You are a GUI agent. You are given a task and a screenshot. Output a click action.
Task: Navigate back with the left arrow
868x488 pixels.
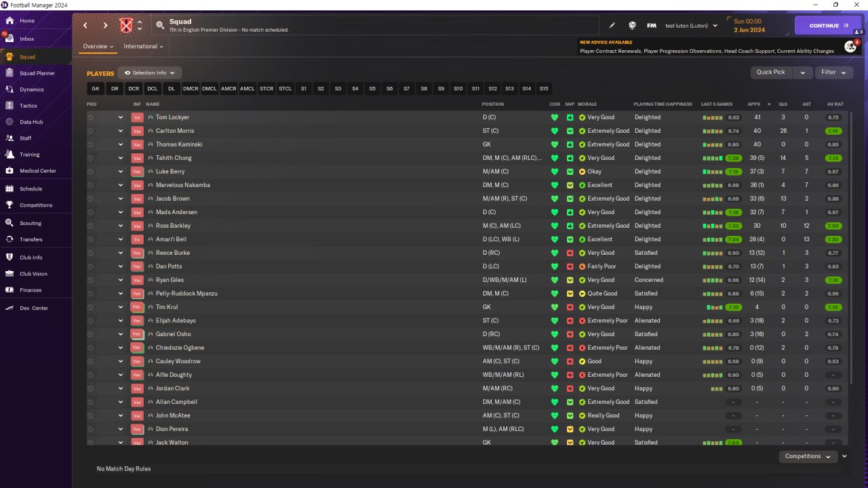point(85,26)
